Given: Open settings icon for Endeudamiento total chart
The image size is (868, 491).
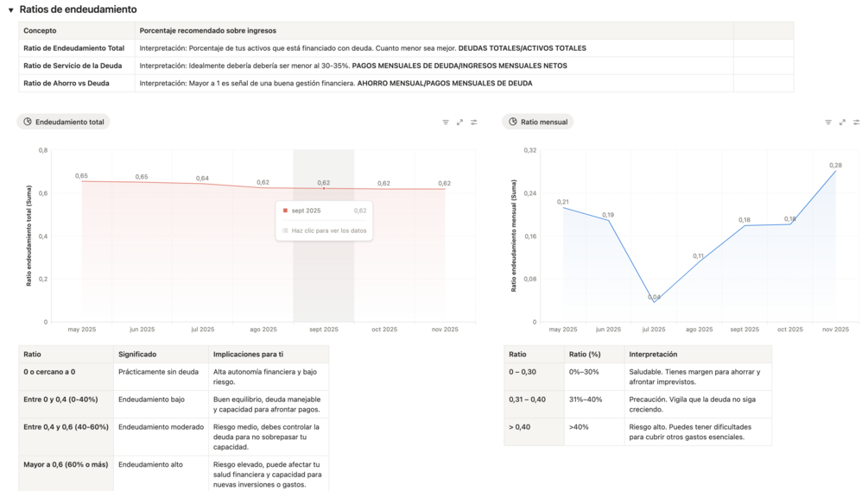Looking at the screenshot, I should coord(473,123).
